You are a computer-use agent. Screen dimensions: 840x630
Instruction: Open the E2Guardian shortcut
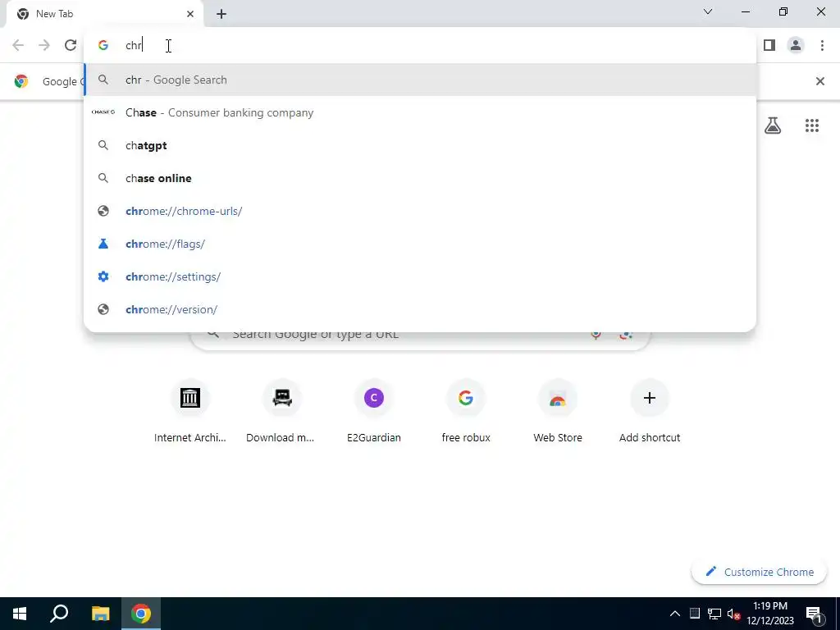tap(374, 412)
